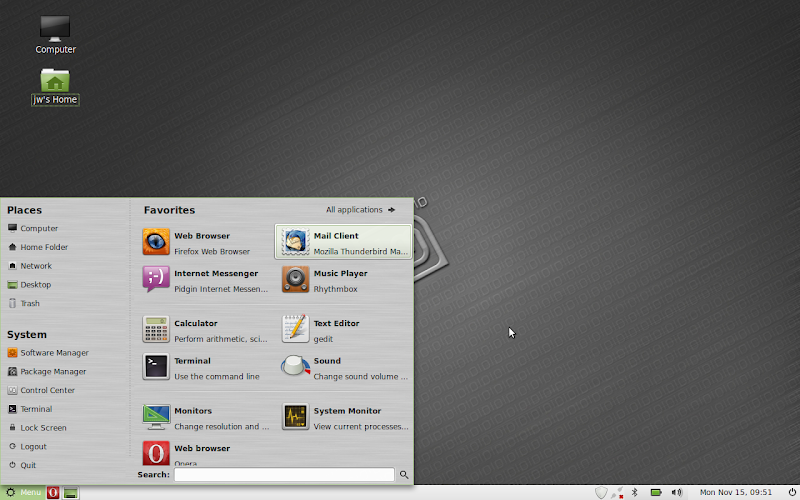
Task: Open the volume speaker tray icon
Action: tap(677, 492)
